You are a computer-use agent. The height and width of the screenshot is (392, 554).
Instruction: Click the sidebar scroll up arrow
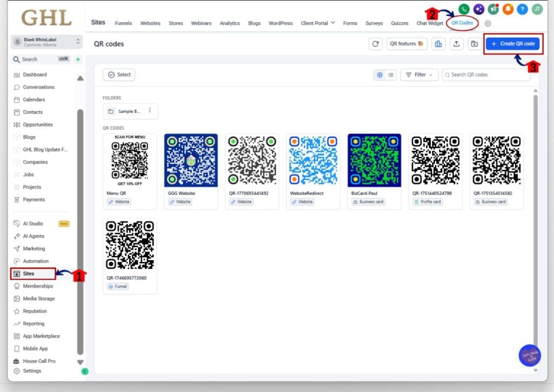point(80,78)
